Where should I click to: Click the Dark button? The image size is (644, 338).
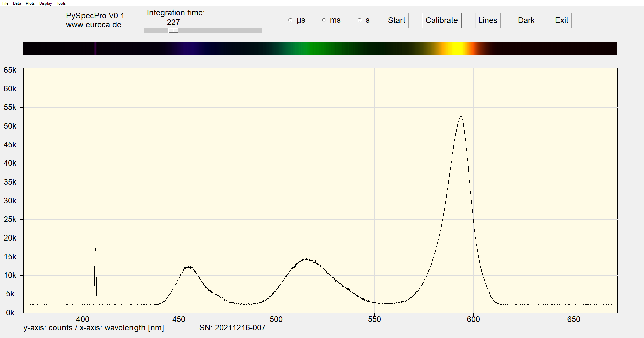(x=526, y=20)
